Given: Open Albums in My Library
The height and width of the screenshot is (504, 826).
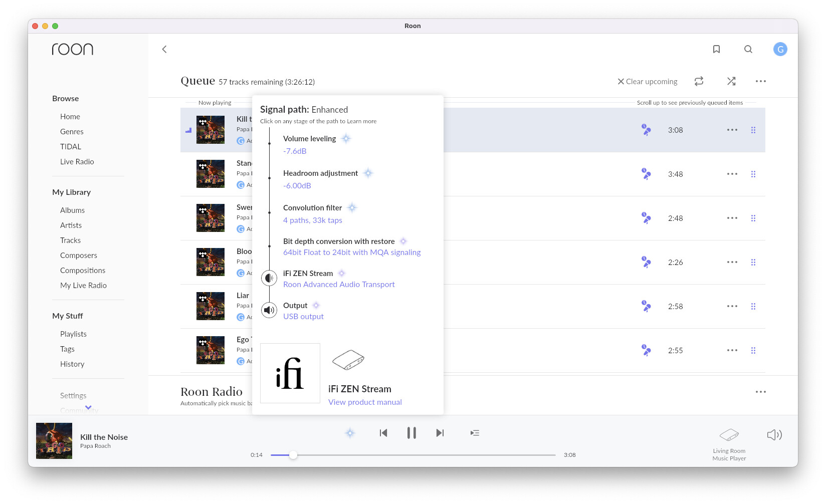Looking at the screenshot, I should click(x=73, y=210).
